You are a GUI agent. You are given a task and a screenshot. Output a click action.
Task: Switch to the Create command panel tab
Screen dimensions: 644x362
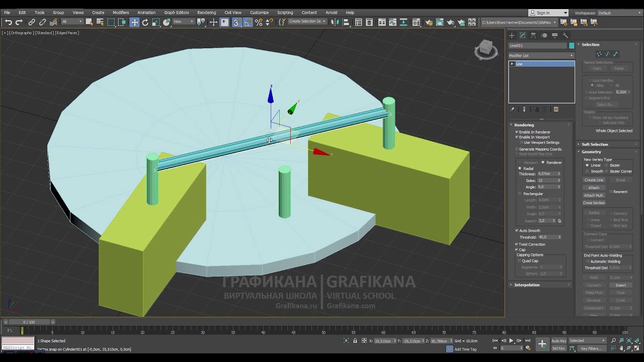pyautogui.click(x=512, y=35)
